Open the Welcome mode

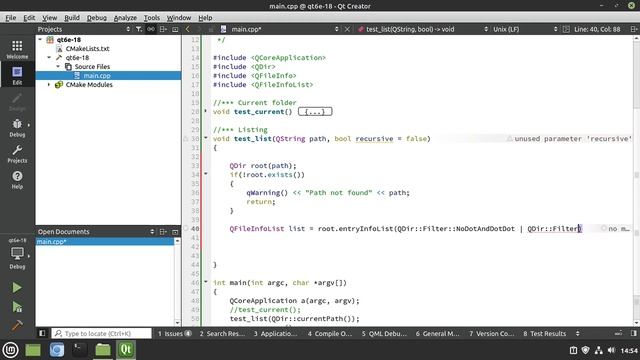(x=17, y=49)
